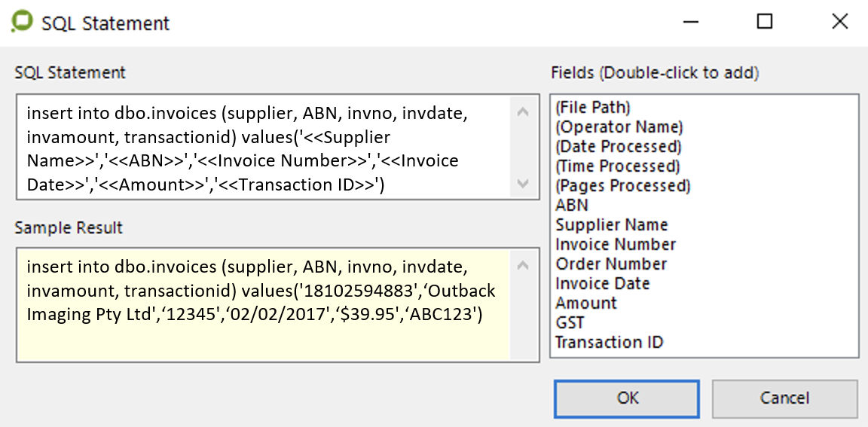Select Invoice Number field
Image resolution: width=868 pixels, height=427 pixels.
coord(616,245)
